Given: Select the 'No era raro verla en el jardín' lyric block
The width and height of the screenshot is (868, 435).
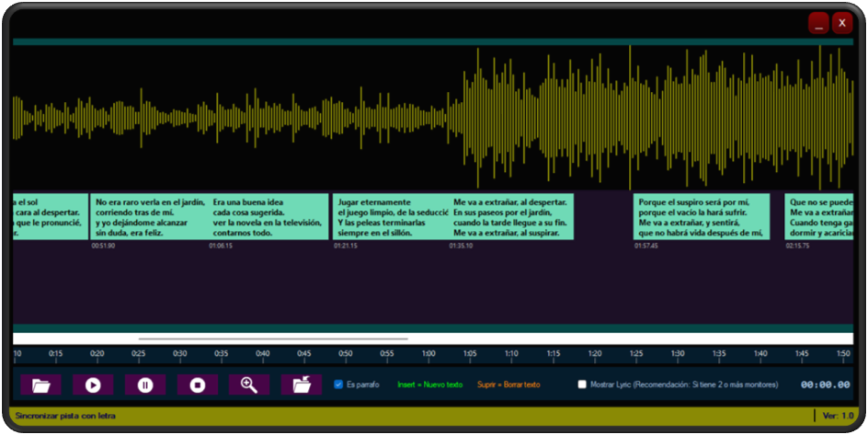Looking at the screenshot, I should [149, 217].
